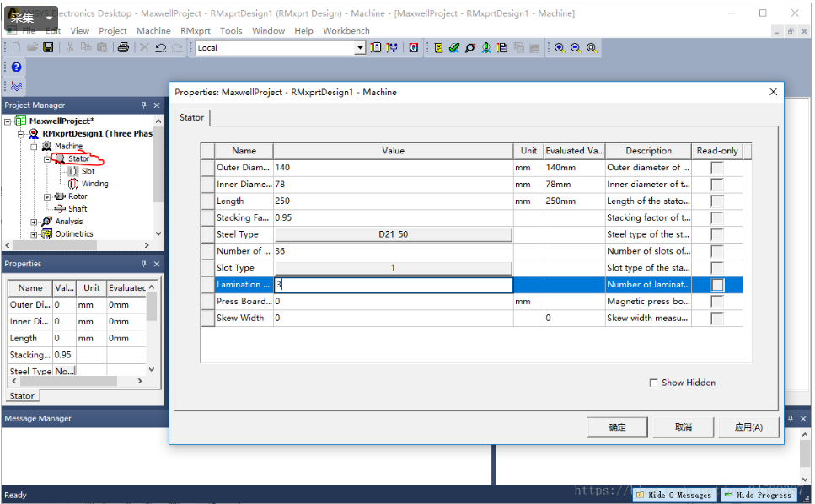Click the Undo arrow toolbar icon
The width and height of the screenshot is (815, 504).
click(161, 47)
